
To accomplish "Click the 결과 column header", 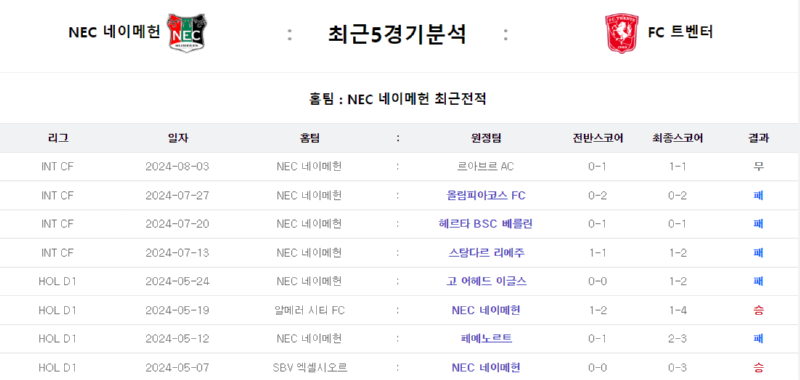I will point(758,138).
